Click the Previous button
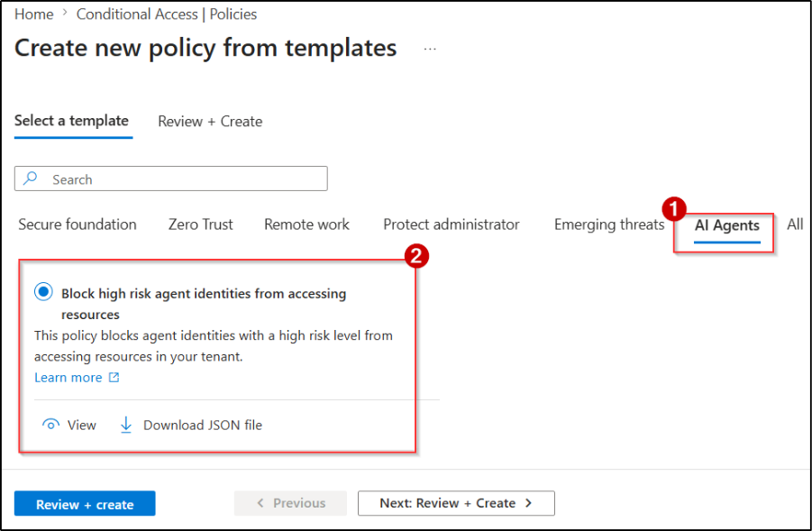The image size is (812, 531). (x=290, y=504)
